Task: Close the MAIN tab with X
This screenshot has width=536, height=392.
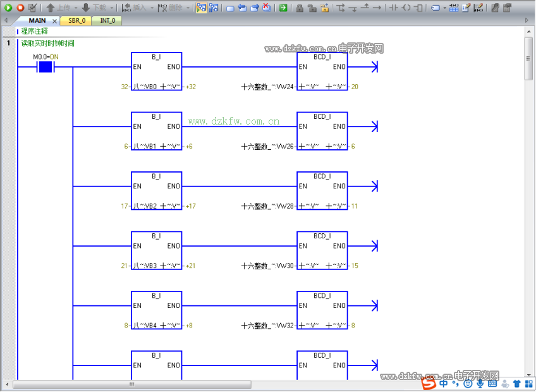Action: coord(54,21)
